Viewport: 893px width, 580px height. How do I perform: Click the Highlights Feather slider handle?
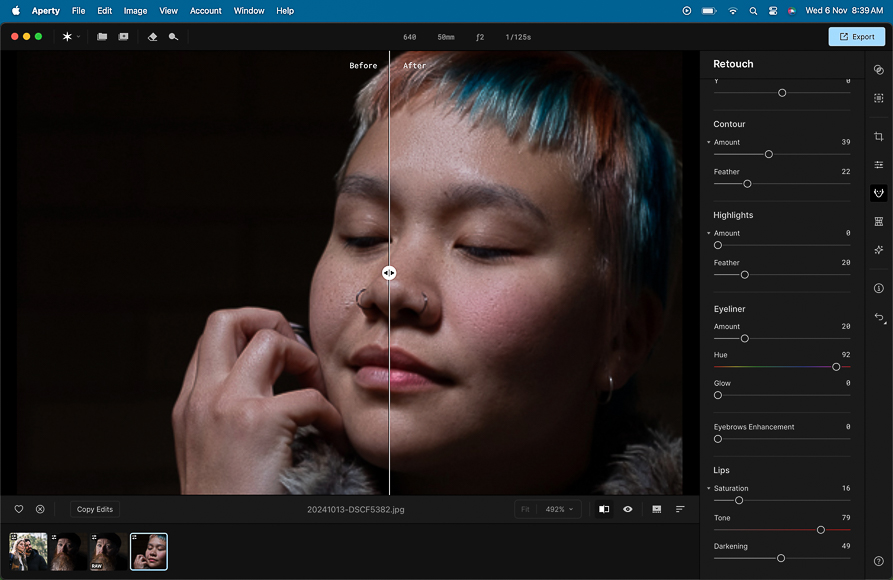click(x=744, y=275)
